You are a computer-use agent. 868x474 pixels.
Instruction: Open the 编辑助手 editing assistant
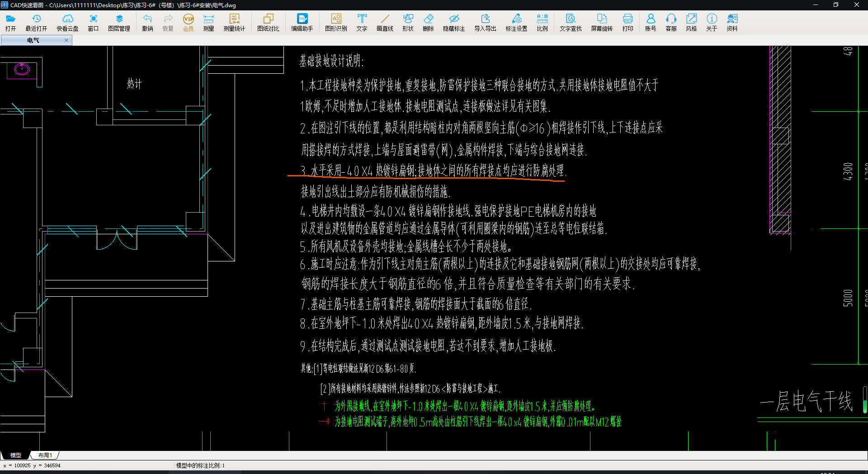[x=302, y=22]
